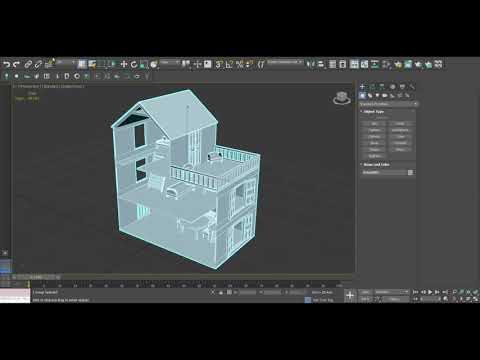
Task: Switch to the Modify panel tab
Action: pos(372,87)
